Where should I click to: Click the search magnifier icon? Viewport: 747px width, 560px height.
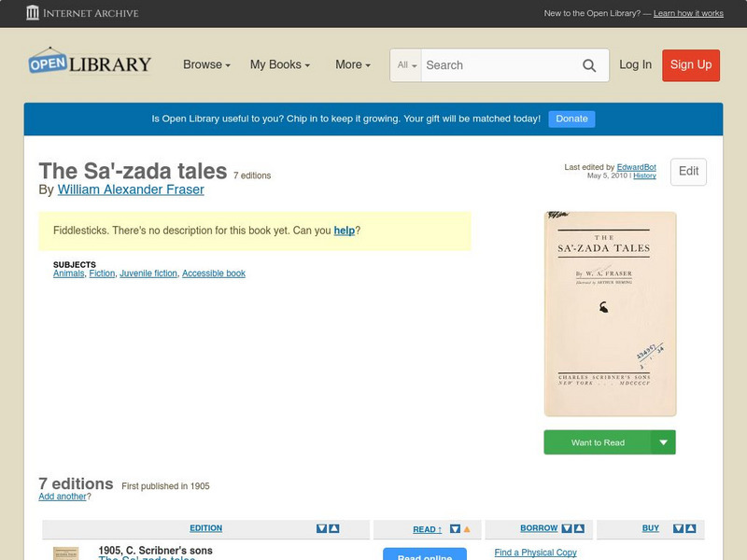(589, 65)
